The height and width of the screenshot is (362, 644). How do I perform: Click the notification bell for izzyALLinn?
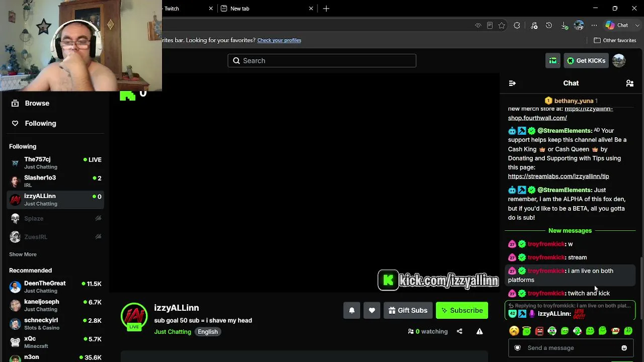(x=352, y=311)
